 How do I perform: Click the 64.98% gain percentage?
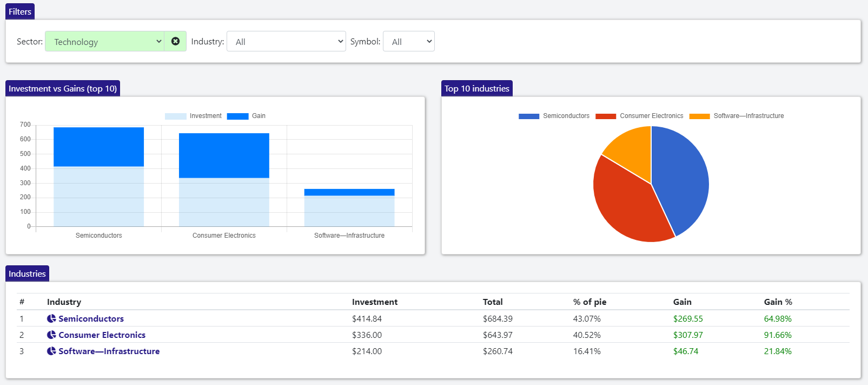(778, 318)
